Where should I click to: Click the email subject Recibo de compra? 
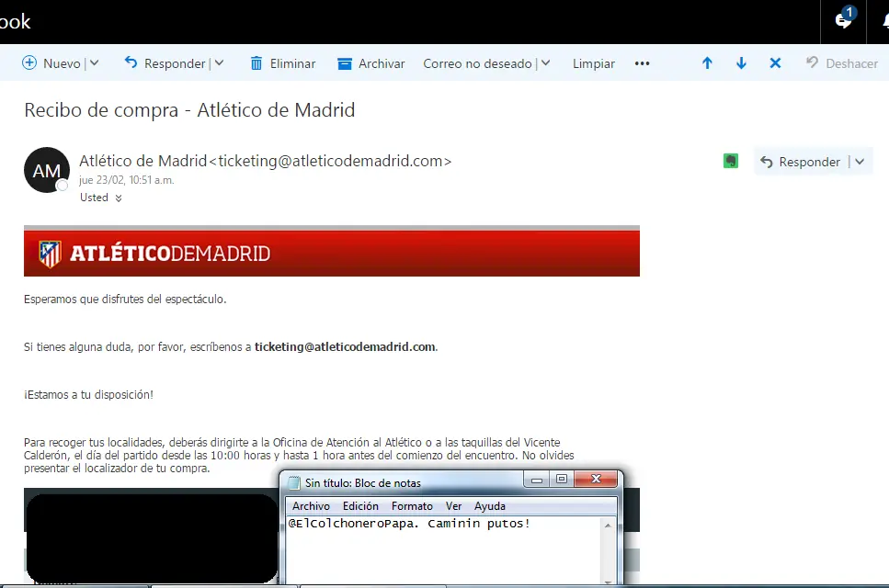tap(189, 110)
